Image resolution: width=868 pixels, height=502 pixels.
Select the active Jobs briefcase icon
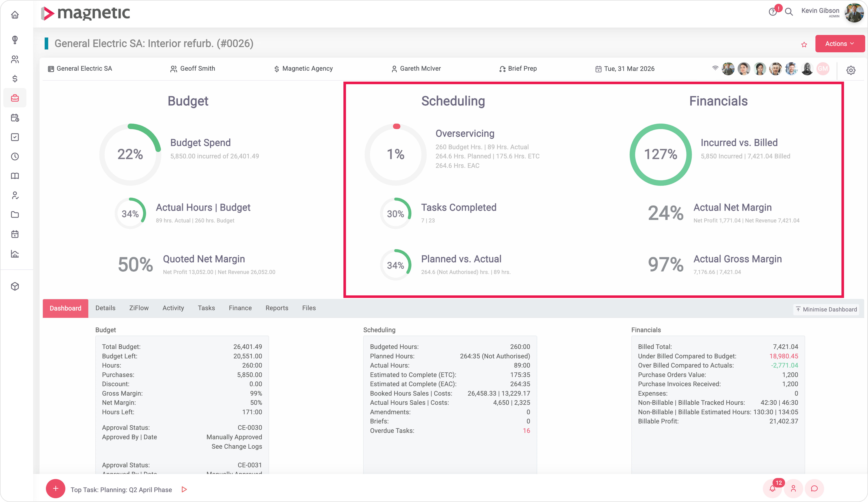coord(15,98)
